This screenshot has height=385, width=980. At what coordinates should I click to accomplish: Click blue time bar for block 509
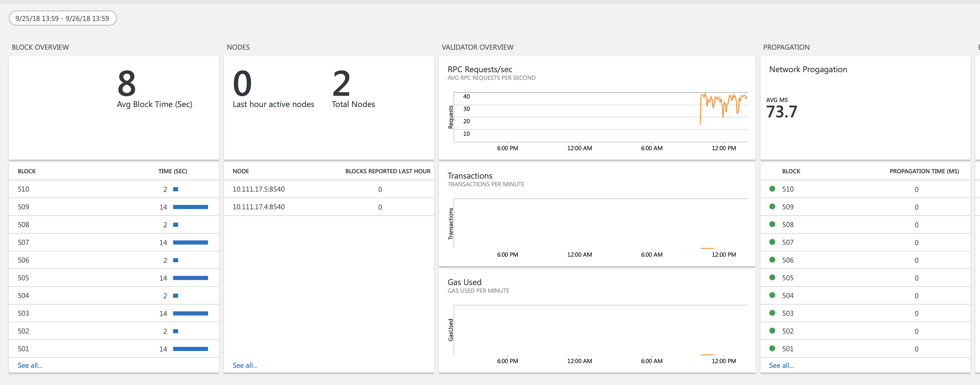190,207
